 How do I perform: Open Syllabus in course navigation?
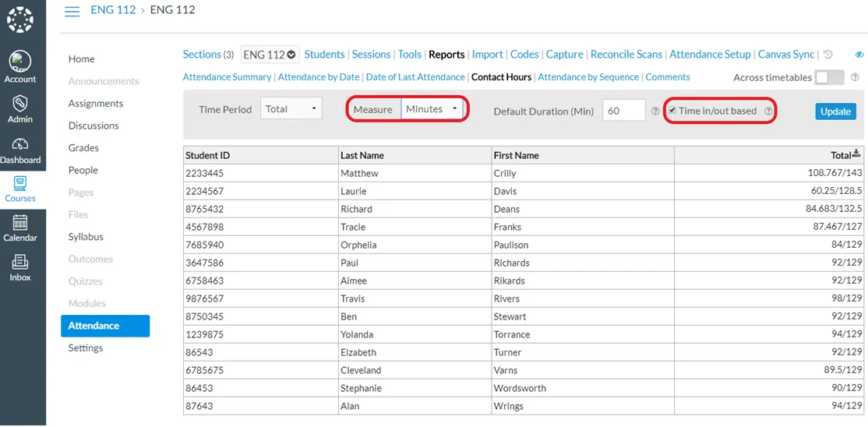(x=86, y=236)
